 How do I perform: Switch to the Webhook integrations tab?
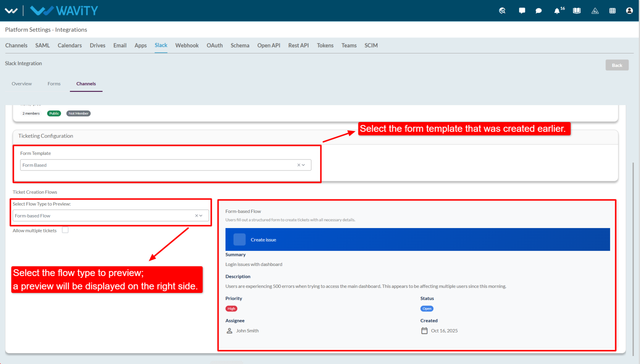(187, 45)
